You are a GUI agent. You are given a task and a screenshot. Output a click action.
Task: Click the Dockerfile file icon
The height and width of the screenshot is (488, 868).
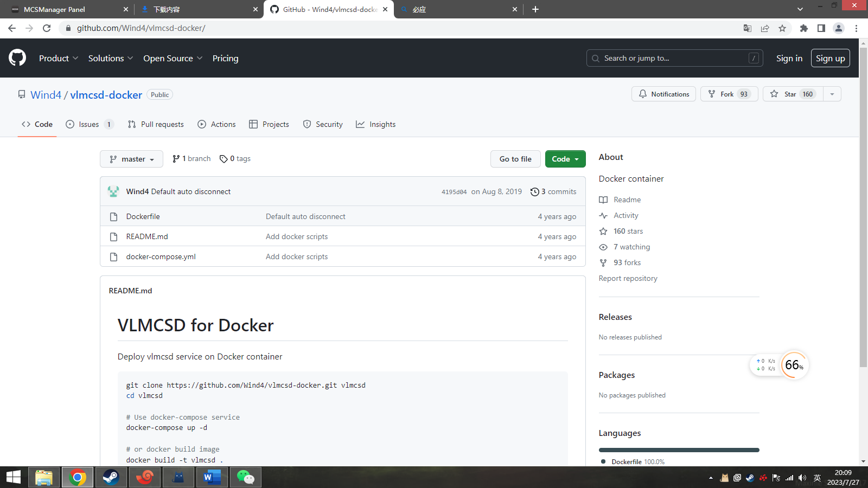[114, 217]
